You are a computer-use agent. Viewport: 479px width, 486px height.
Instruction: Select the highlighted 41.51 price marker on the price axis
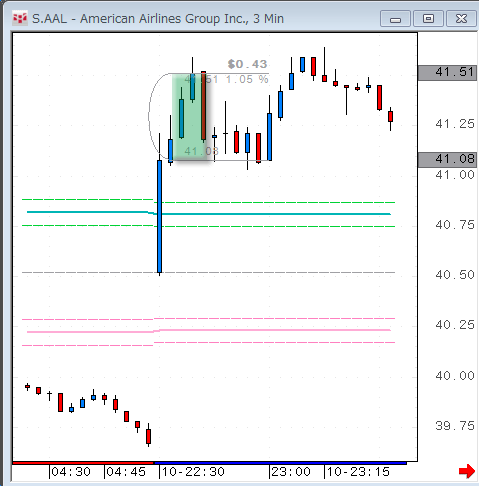pos(448,72)
